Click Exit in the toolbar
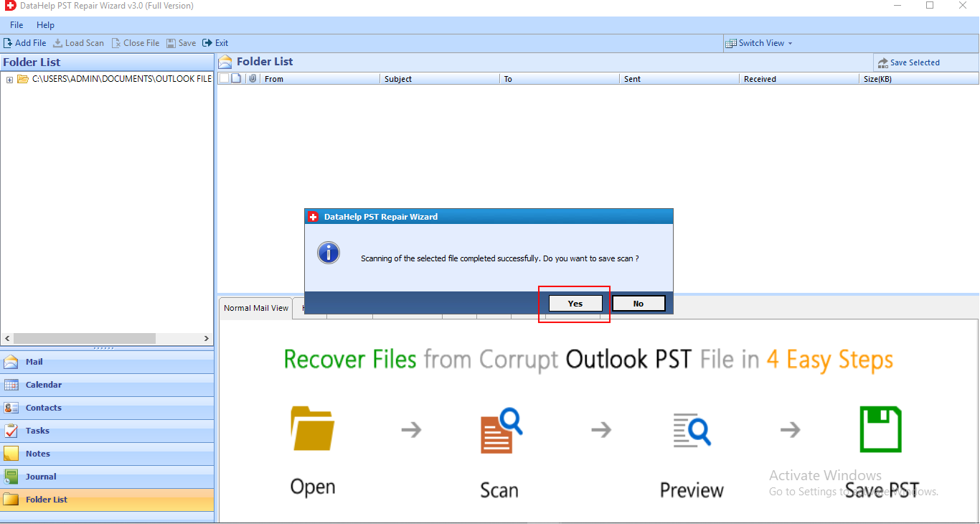This screenshot has height=524, width=980. point(215,43)
